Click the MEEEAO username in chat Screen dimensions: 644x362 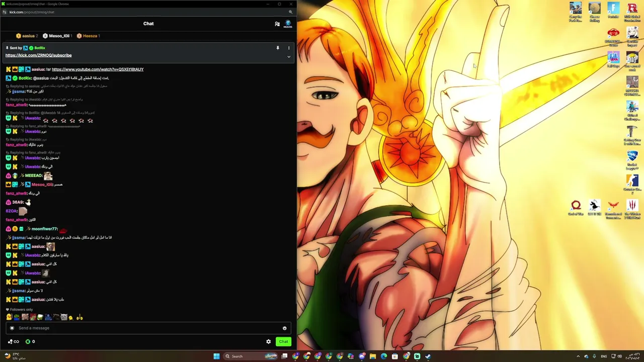point(33,175)
